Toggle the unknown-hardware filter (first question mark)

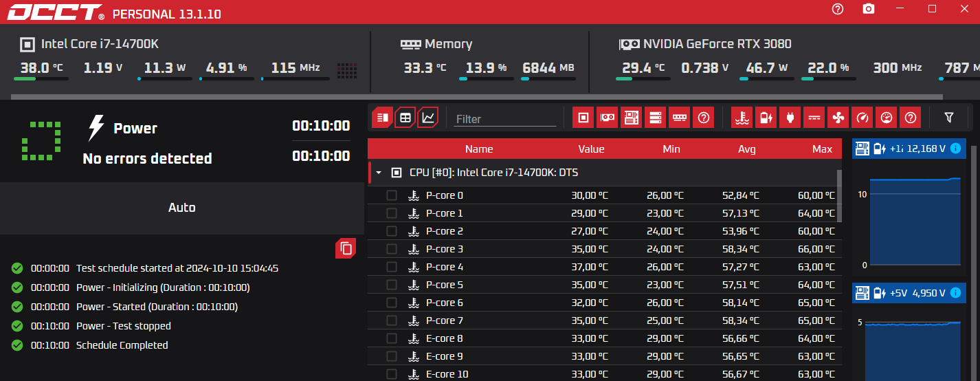click(704, 118)
